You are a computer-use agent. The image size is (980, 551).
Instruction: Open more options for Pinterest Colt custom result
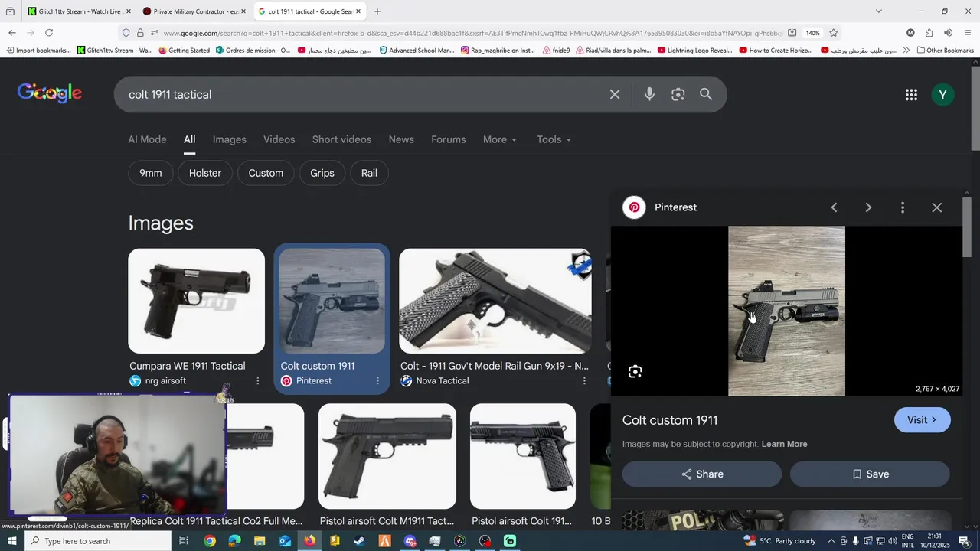tap(377, 381)
